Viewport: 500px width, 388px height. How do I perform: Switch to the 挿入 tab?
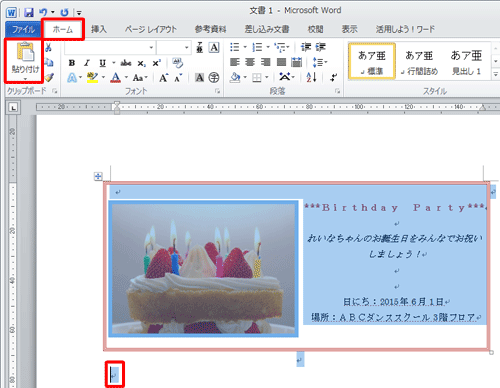click(99, 29)
